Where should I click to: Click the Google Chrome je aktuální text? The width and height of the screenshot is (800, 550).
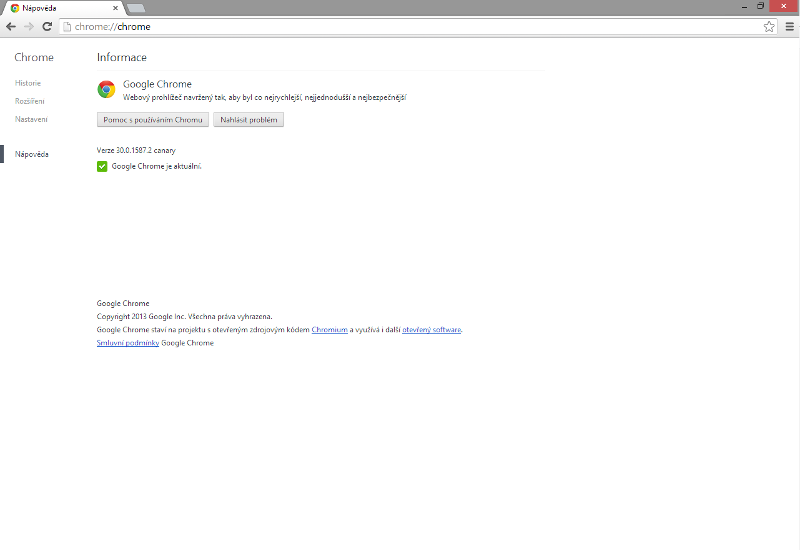pyautogui.click(x=157, y=166)
